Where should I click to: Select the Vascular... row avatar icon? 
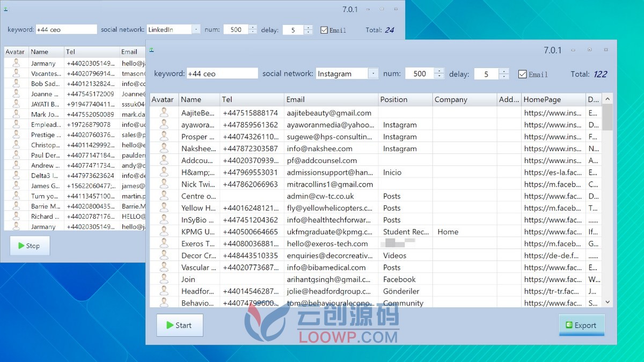tap(164, 267)
